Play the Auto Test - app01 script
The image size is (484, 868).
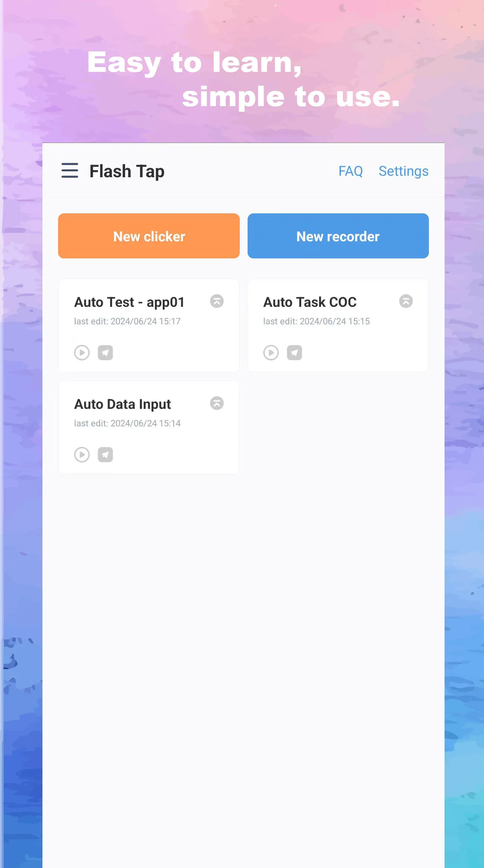(x=82, y=353)
